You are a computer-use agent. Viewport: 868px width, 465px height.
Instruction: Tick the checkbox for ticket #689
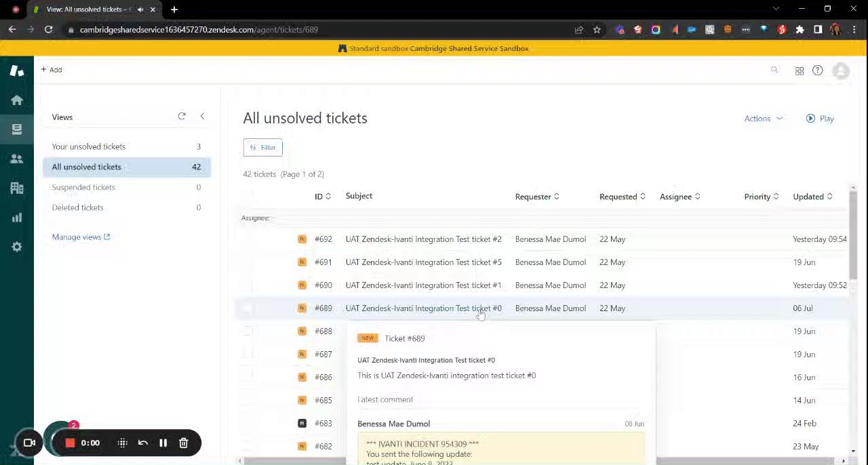pos(248,308)
